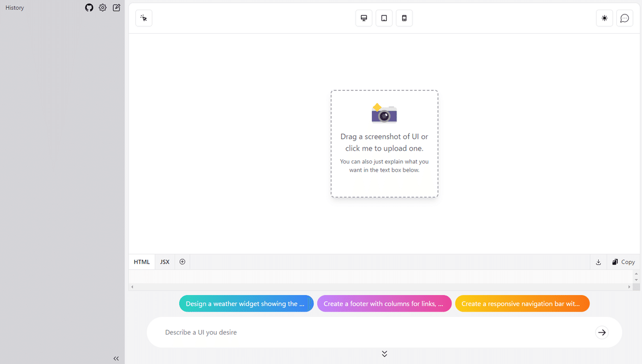Screen dimensions: 642x364
Task: Add a new code tab with plus
Action: 182,261
